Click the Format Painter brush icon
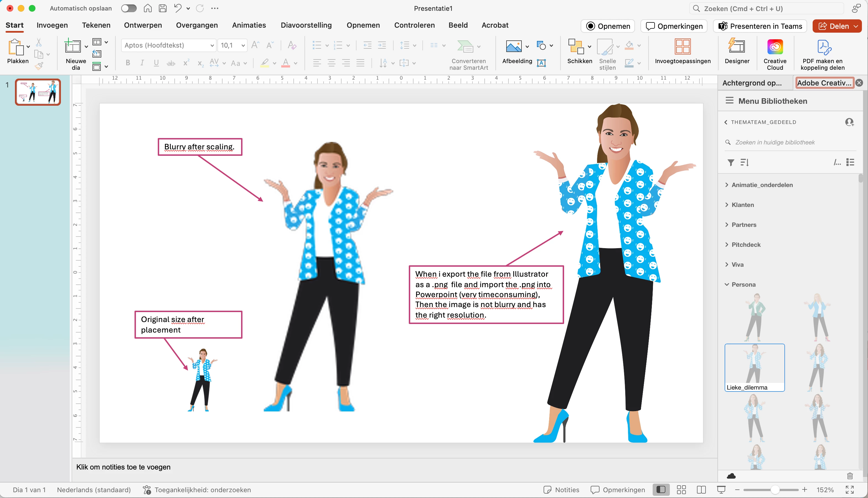 tap(39, 66)
